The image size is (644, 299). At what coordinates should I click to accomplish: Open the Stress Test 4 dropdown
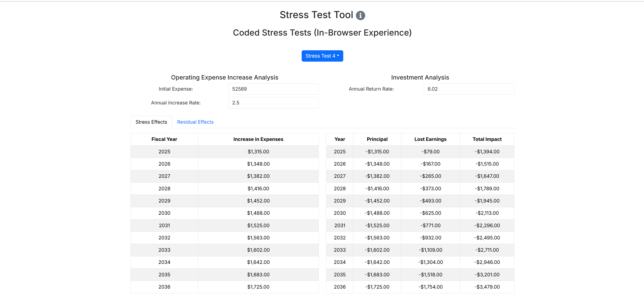pyautogui.click(x=322, y=56)
